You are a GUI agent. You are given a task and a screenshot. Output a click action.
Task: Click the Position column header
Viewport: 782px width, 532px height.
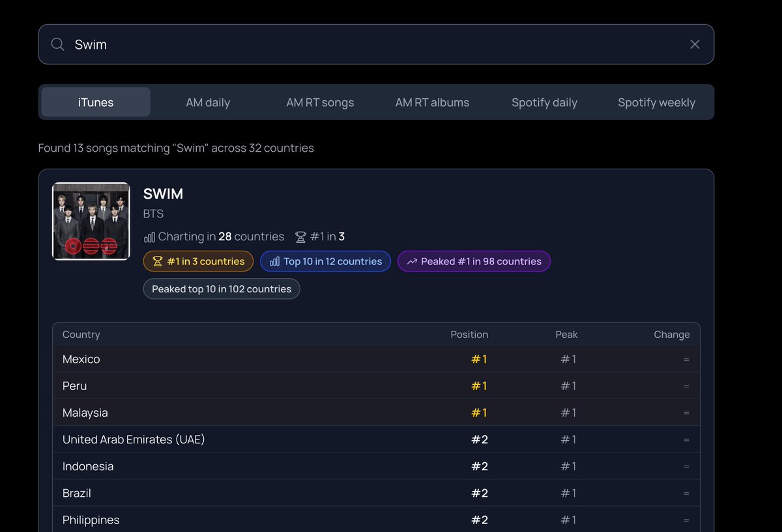point(469,335)
